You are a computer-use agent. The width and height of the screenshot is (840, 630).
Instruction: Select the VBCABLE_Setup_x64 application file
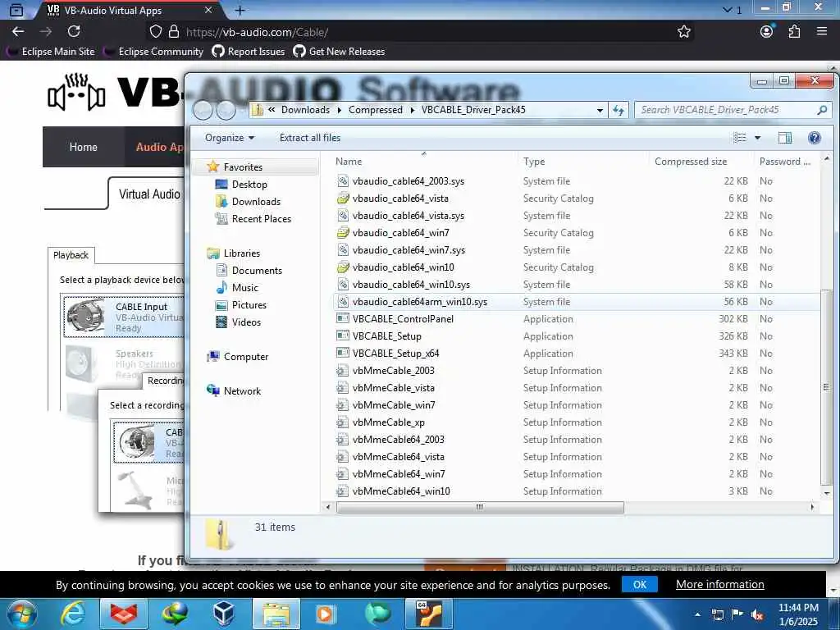(395, 354)
